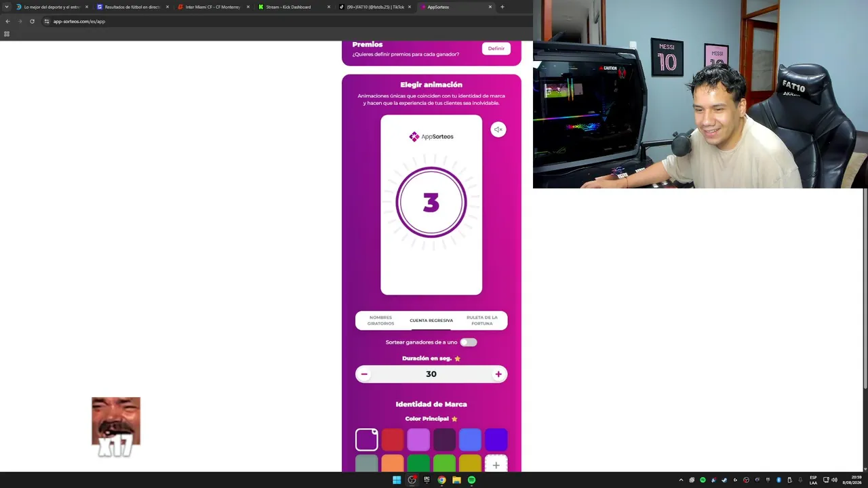Pick the indigo main color swatch
868x488 pixels.
pyautogui.click(x=496, y=439)
